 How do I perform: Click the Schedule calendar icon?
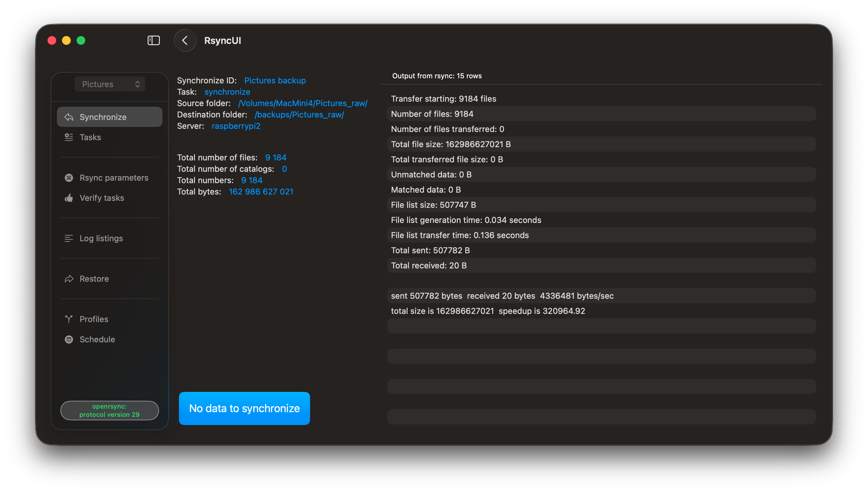click(69, 339)
